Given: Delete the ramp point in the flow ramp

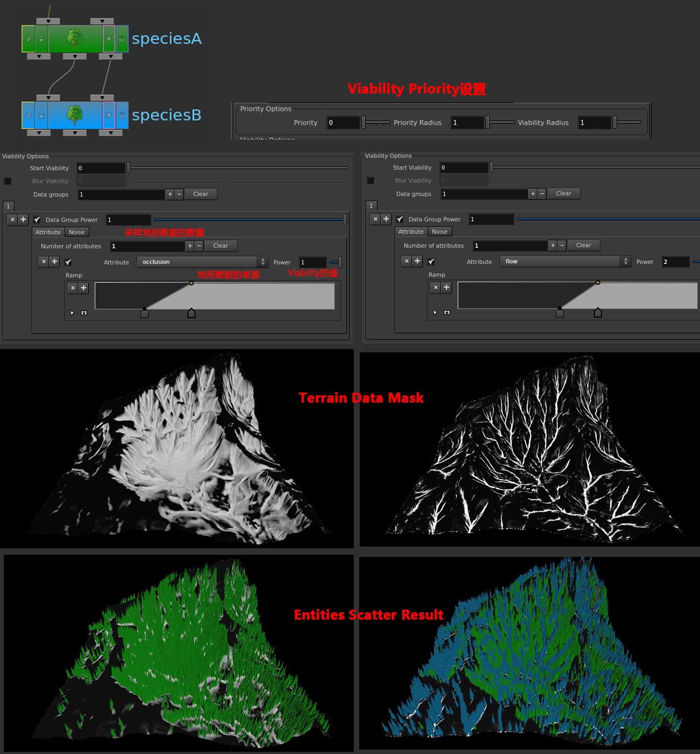Looking at the screenshot, I should coord(436,288).
